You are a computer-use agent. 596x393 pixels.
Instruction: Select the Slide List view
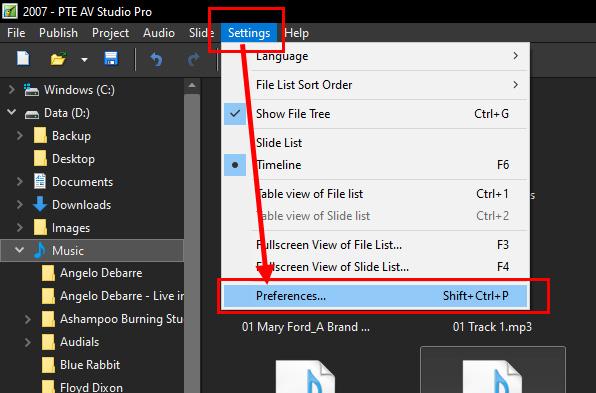pyautogui.click(x=376, y=143)
